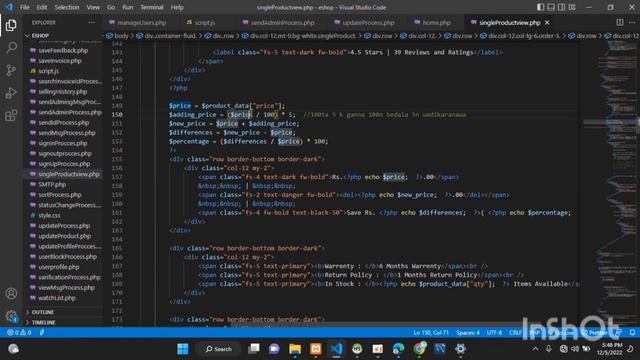Open saveInvoice.php in explorer
The height and width of the screenshot is (360, 640).
(x=60, y=60)
